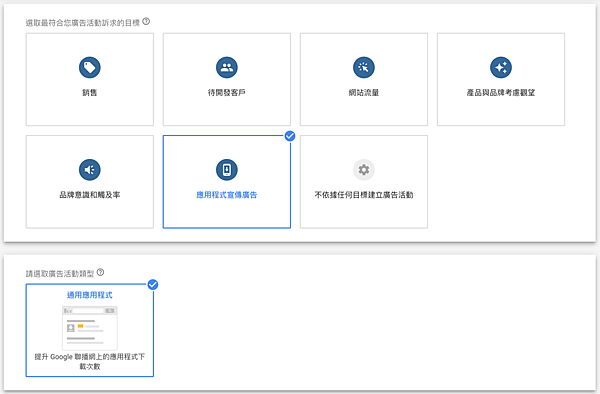Select the 產品與品牌考慮觀望 goal label

501,93
